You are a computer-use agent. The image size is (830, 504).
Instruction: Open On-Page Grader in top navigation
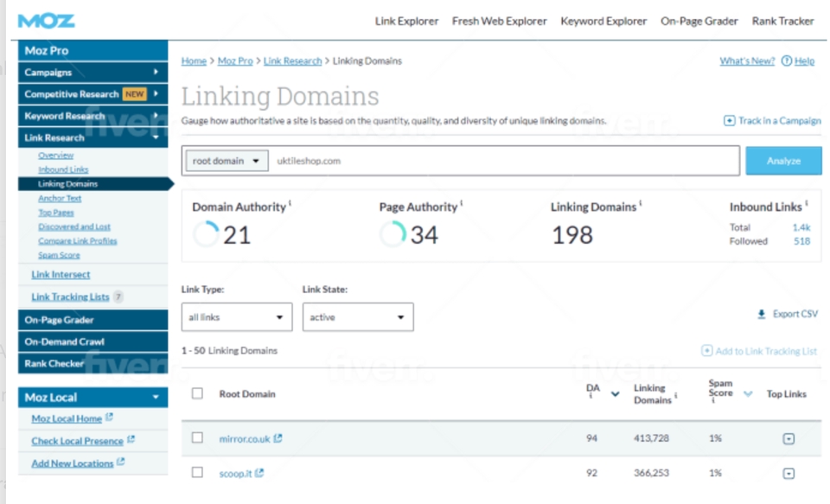[699, 21]
